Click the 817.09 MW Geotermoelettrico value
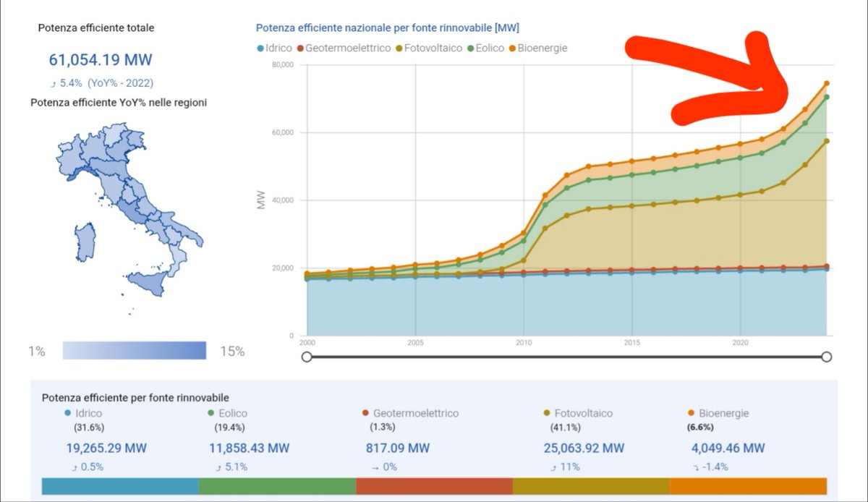 397,448
